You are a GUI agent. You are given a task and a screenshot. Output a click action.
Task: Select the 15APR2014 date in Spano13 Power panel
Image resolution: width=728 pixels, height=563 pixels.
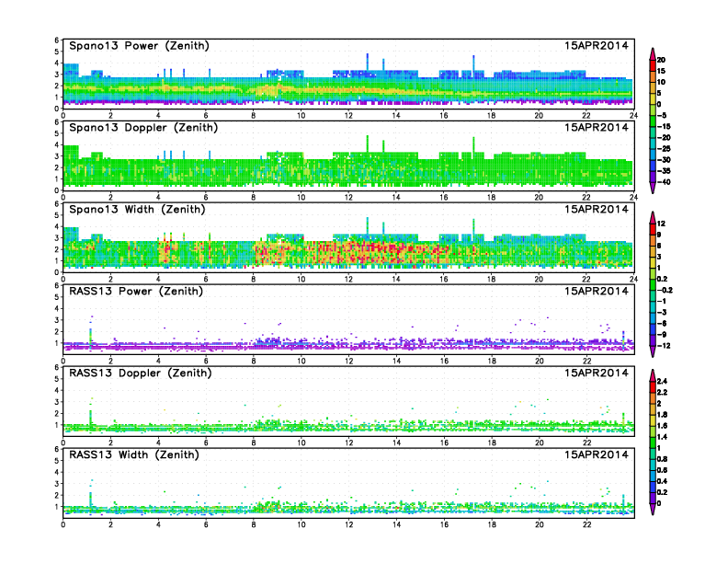coord(597,45)
